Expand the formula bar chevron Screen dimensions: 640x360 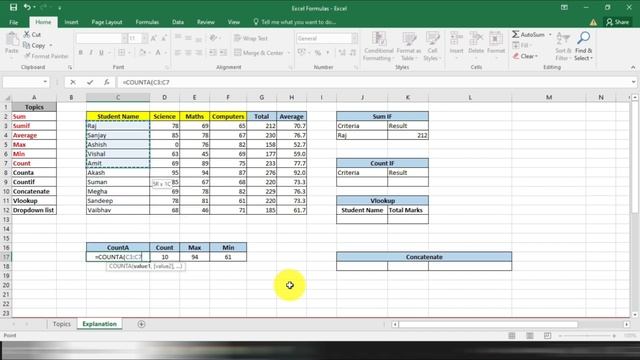[633, 82]
